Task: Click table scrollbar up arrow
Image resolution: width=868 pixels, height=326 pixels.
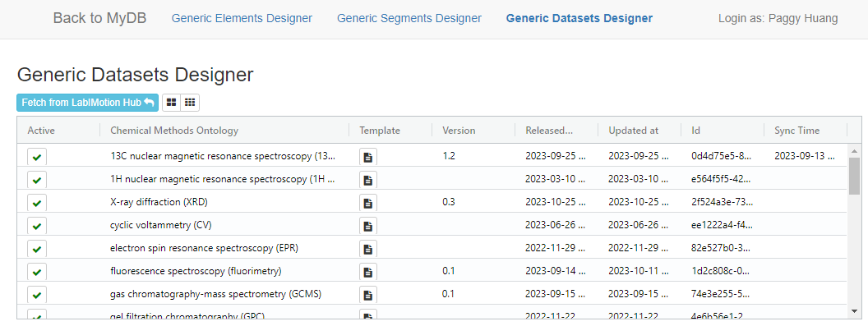Action: pos(855,150)
